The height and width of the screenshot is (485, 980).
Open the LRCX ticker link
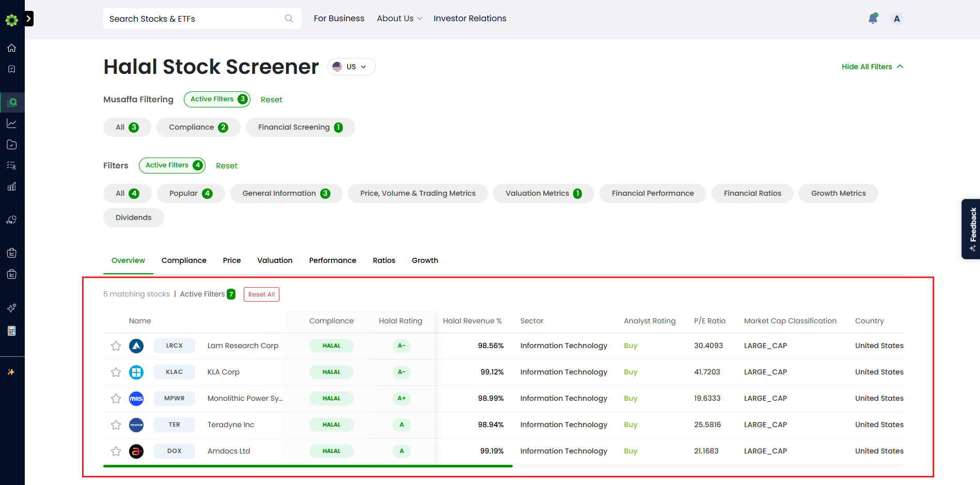click(x=175, y=346)
